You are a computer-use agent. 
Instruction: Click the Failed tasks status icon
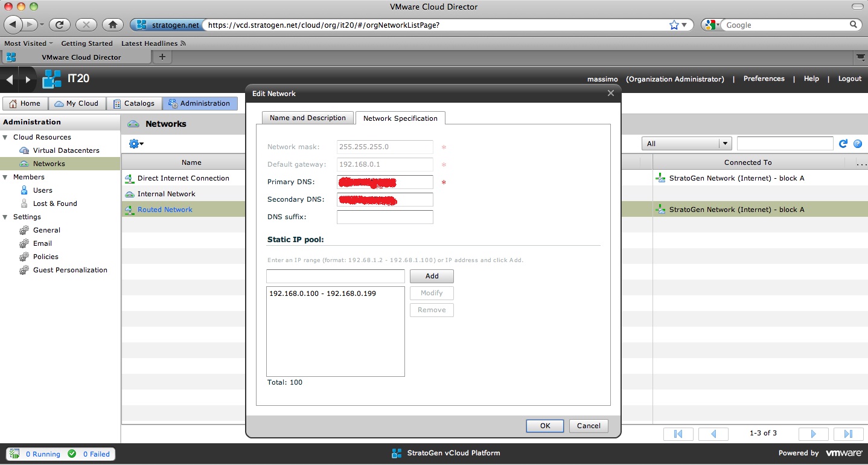(72, 454)
